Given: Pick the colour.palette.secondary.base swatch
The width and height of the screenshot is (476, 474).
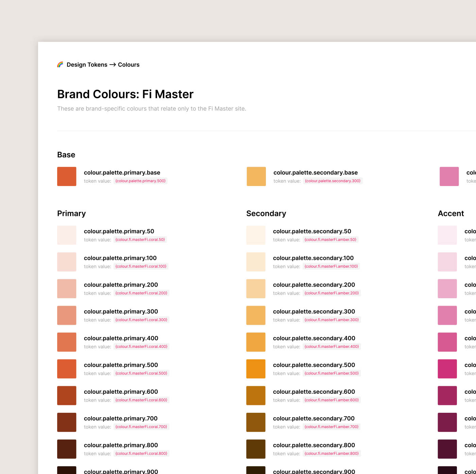Looking at the screenshot, I should tap(256, 176).
